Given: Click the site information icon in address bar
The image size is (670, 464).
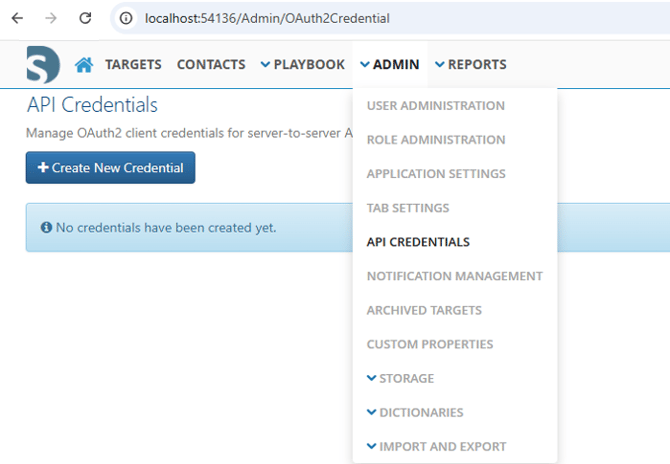Looking at the screenshot, I should pyautogui.click(x=125, y=18).
